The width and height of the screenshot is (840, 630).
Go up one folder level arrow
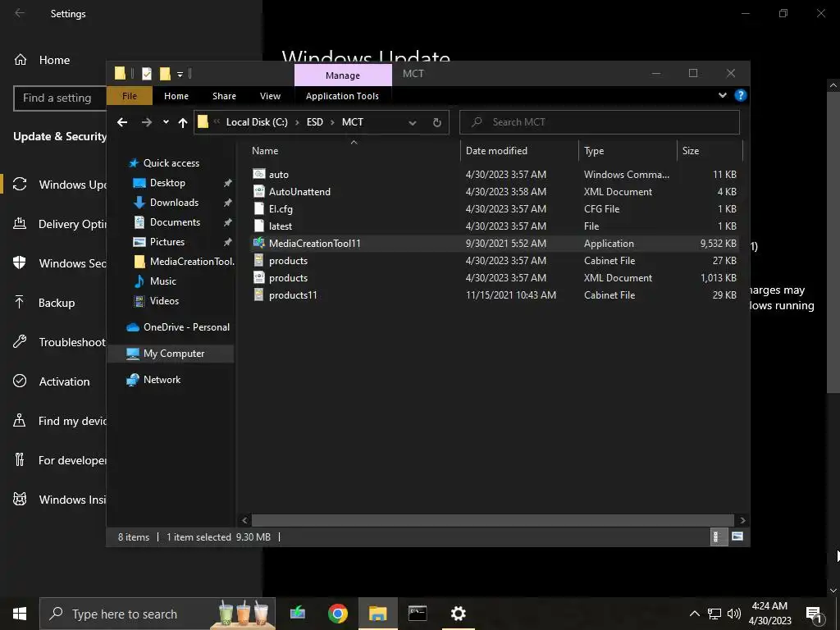(183, 123)
